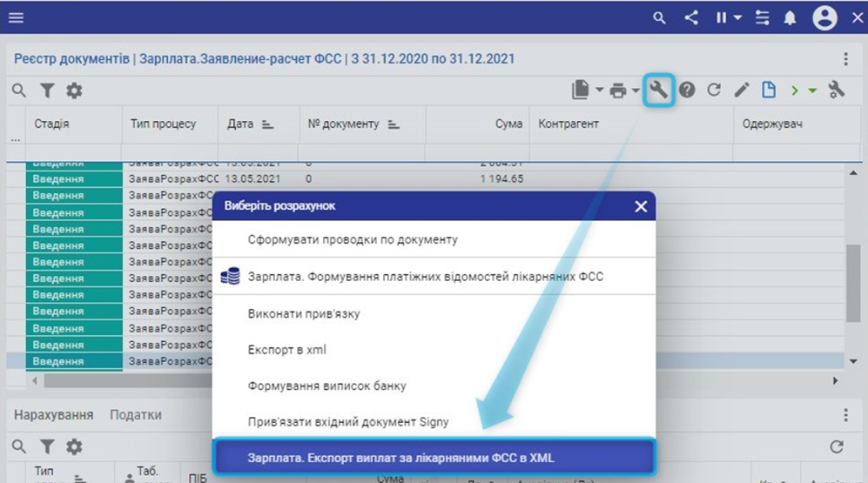
Task: Expand the print dropdown arrow
Action: (x=636, y=90)
